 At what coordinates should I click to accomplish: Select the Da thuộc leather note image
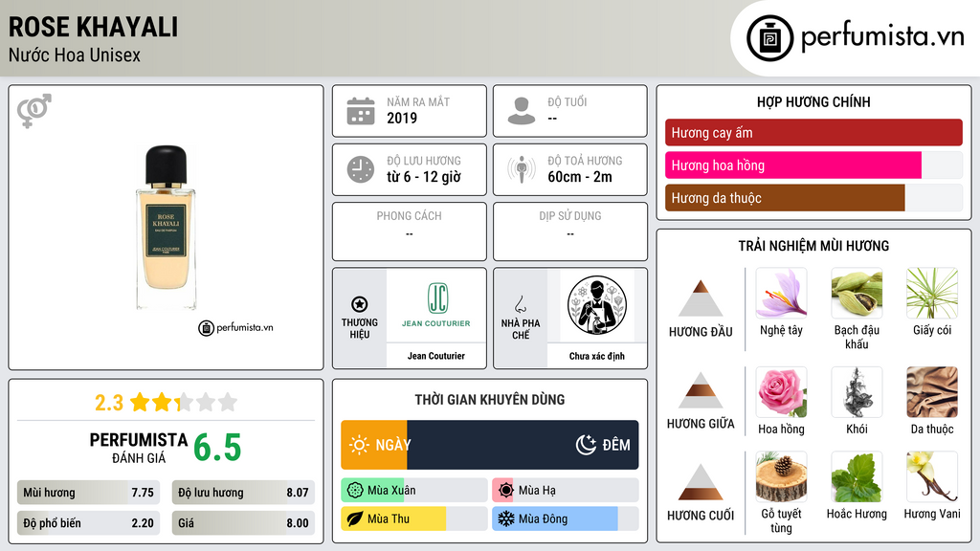tap(932, 392)
